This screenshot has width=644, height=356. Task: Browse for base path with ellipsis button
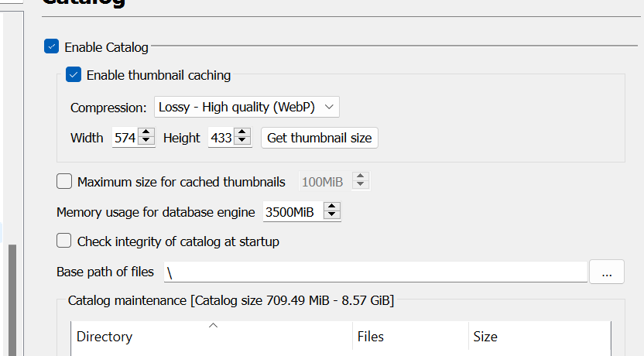tap(607, 272)
